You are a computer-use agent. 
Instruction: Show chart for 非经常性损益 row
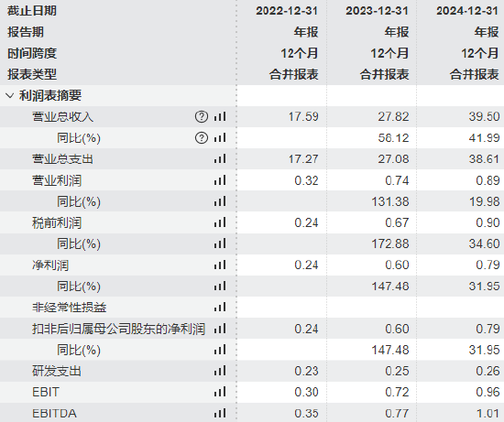coord(220,307)
